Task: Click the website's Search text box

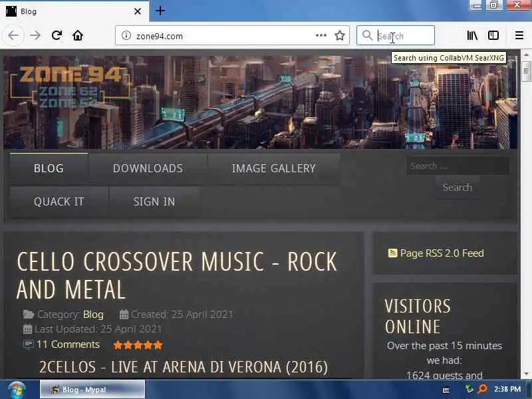Action: 458,166
